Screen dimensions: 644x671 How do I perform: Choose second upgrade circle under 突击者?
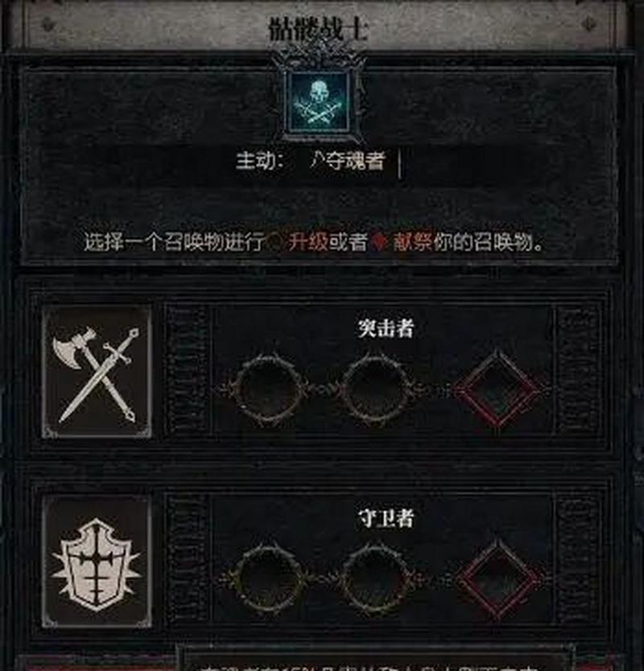375,389
